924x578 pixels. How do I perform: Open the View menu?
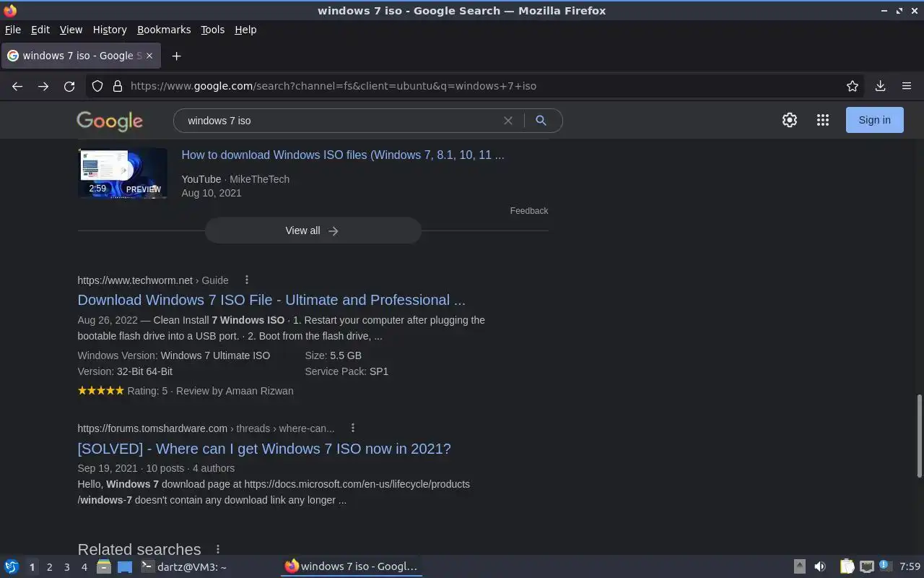point(71,30)
